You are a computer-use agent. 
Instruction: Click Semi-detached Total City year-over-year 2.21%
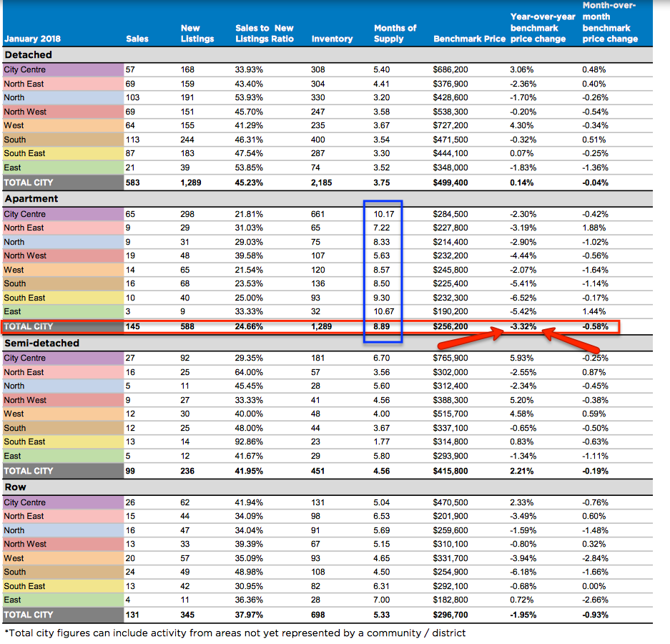(521, 471)
